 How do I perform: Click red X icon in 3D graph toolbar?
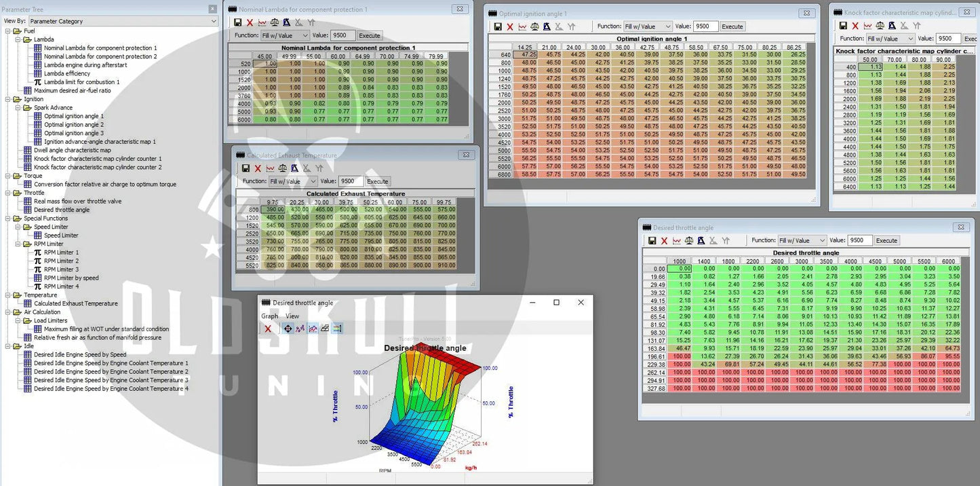268,329
